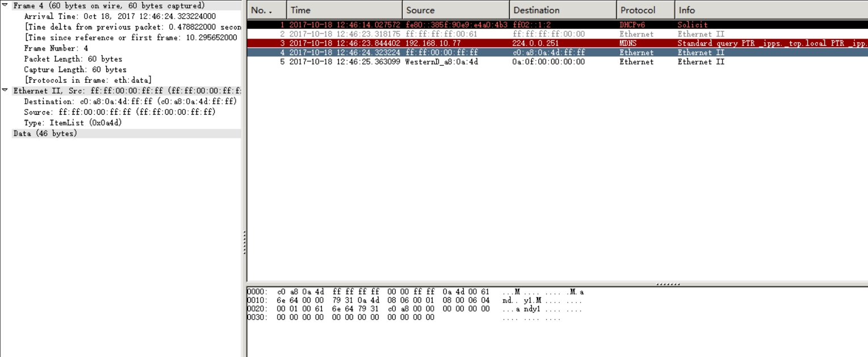Click the Time column header
The width and height of the screenshot is (868, 357).
[x=345, y=10]
